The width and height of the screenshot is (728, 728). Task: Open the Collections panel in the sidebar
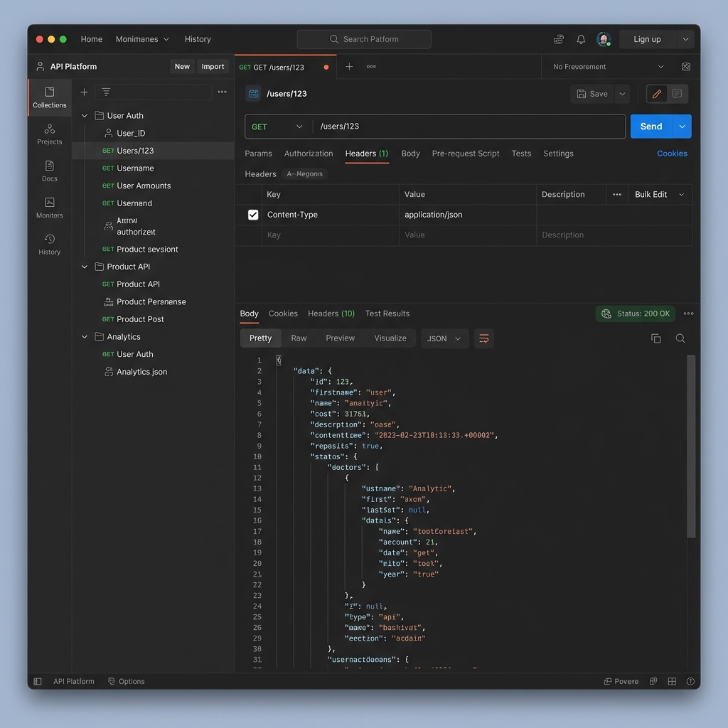pos(49,97)
